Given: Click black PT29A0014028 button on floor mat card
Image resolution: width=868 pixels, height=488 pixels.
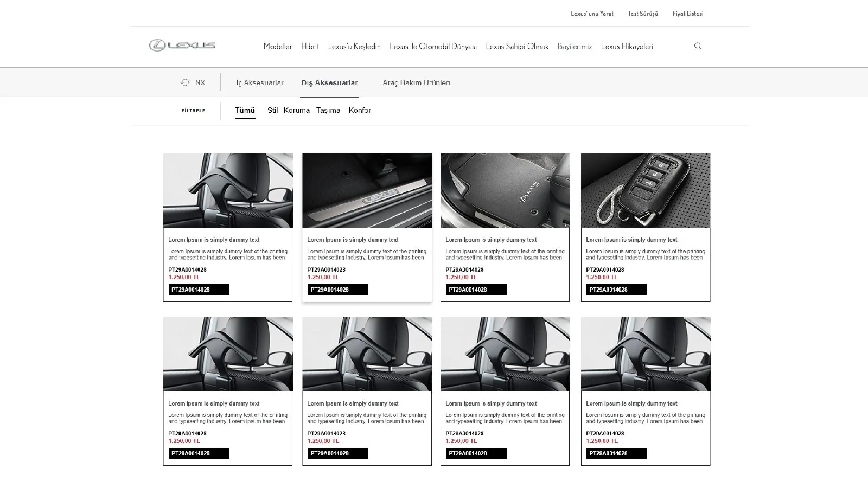Looking at the screenshot, I should coord(476,290).
